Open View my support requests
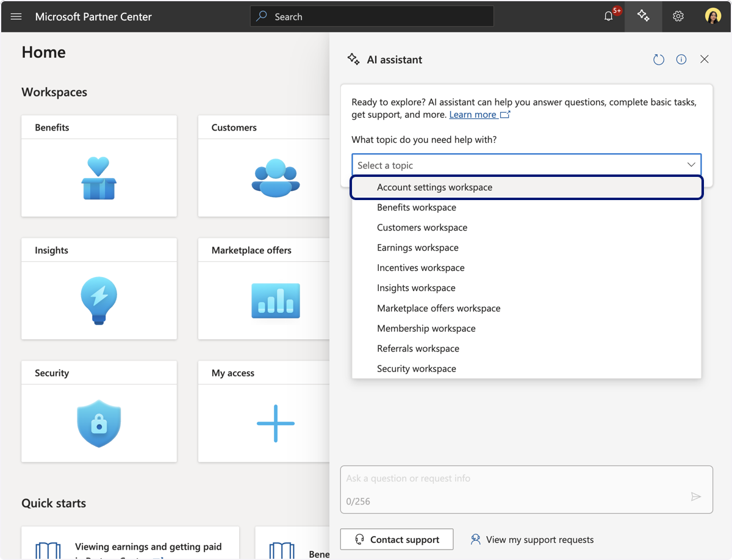This screenshot has height=560, width=732. coord(532,539)
